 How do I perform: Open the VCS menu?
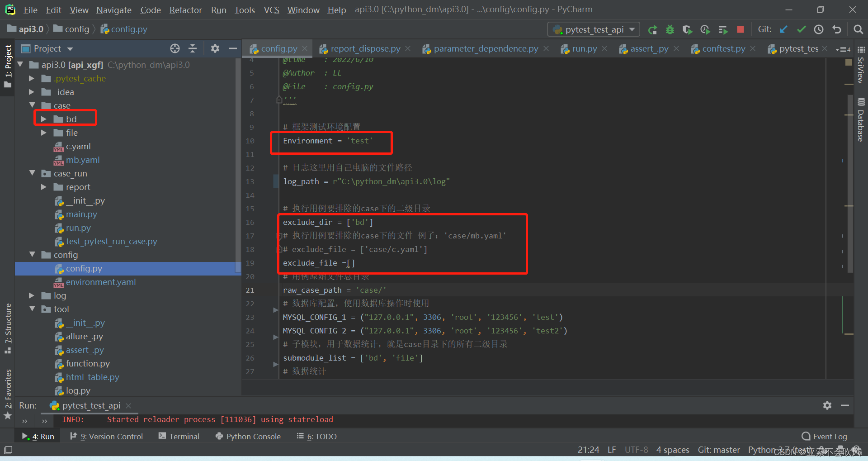point(272,10)
